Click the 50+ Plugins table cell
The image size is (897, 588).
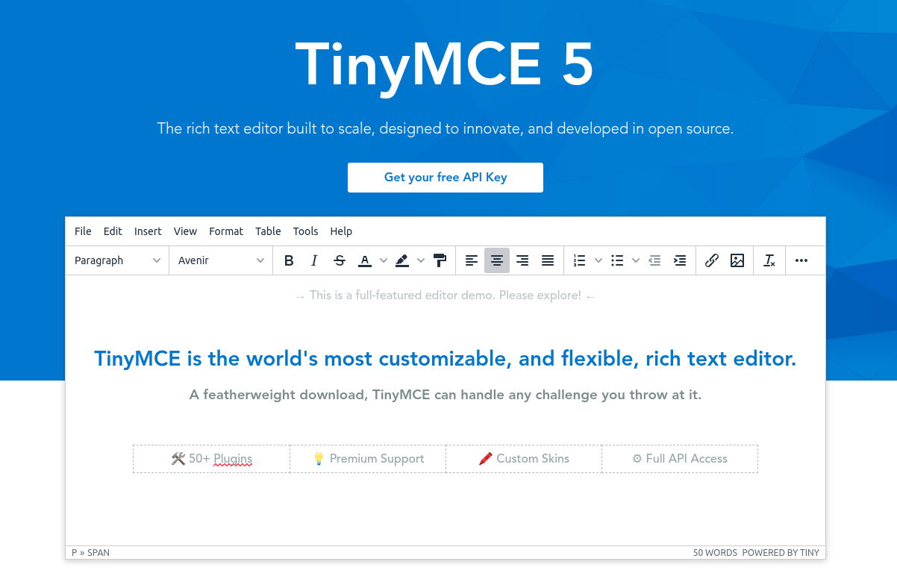click(x=211, y=459)
